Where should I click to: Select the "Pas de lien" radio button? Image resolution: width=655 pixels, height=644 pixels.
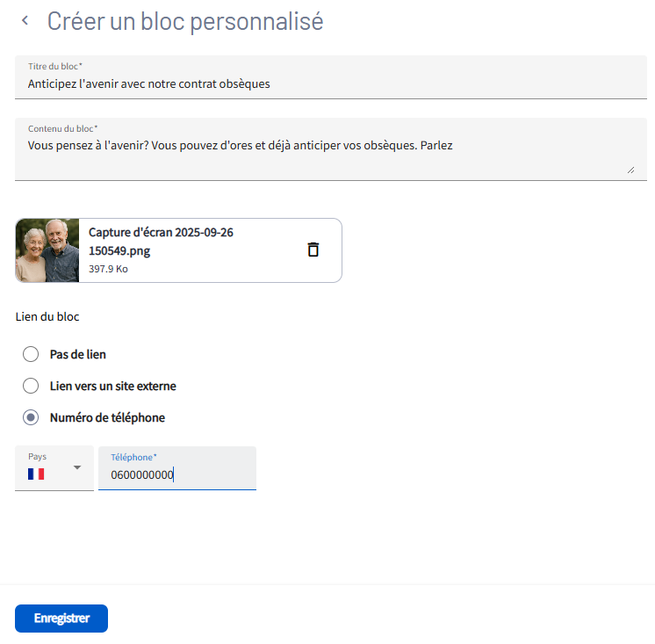31,354
